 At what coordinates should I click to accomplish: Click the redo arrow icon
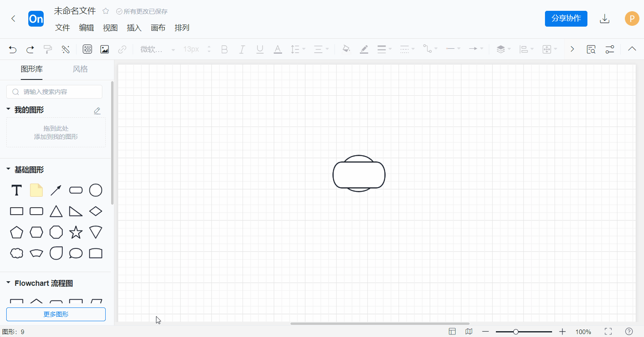coord(30,50)
